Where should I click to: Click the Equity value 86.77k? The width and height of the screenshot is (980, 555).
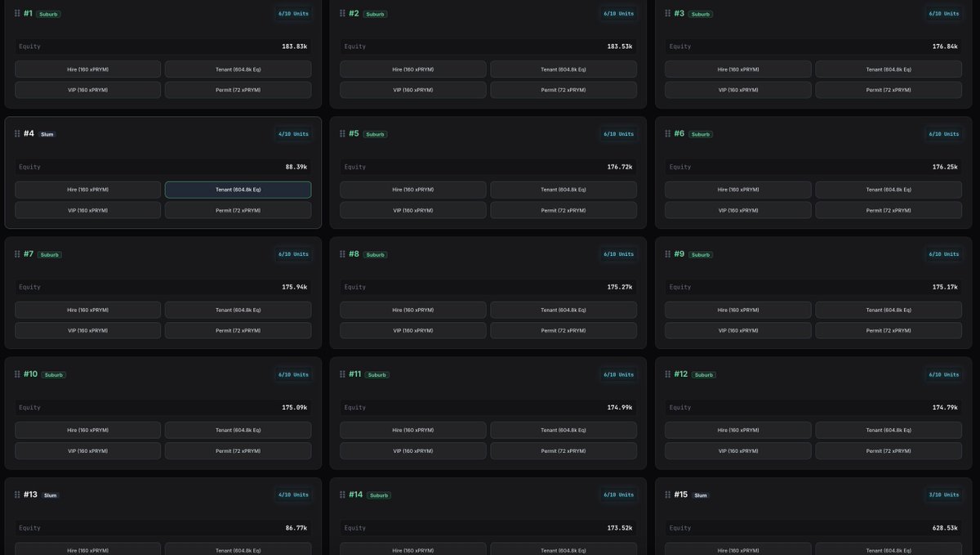pos(296,528)
